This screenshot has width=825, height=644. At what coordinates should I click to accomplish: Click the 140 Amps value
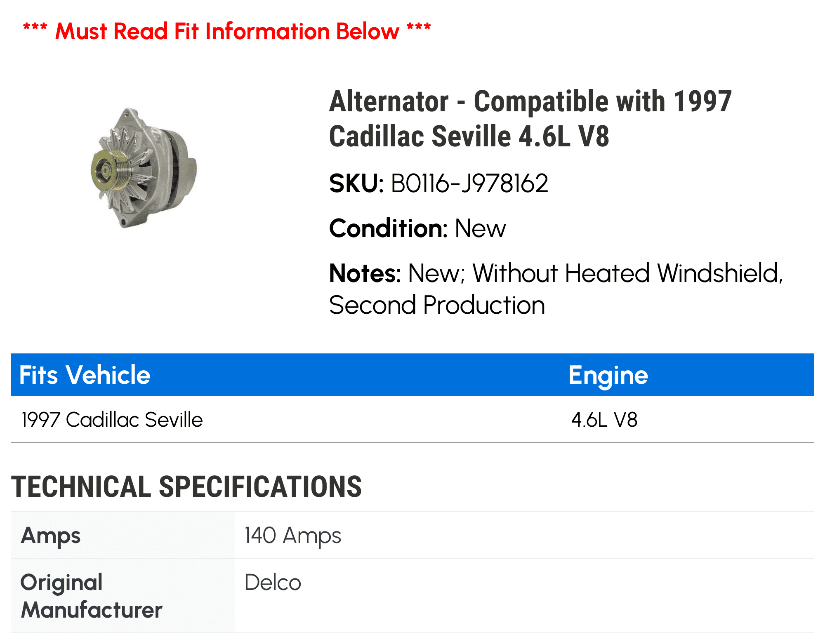coord(293,536)
